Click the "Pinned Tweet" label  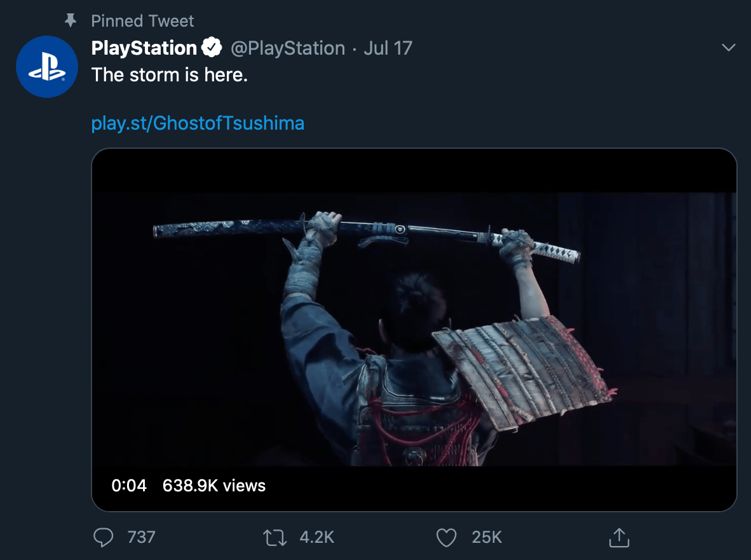[142, 21]
